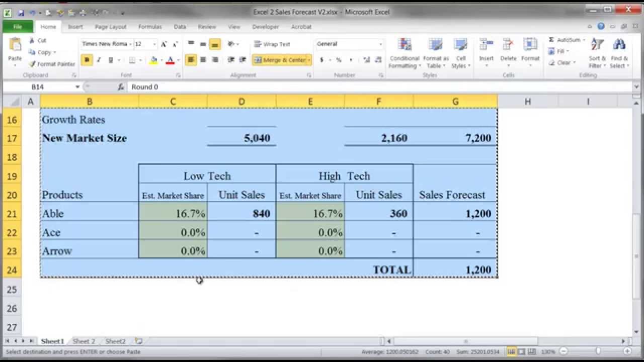Toggle Underline formatting
Image resolution: width=644 pixels, height=362 pixels.
[110, 60]
